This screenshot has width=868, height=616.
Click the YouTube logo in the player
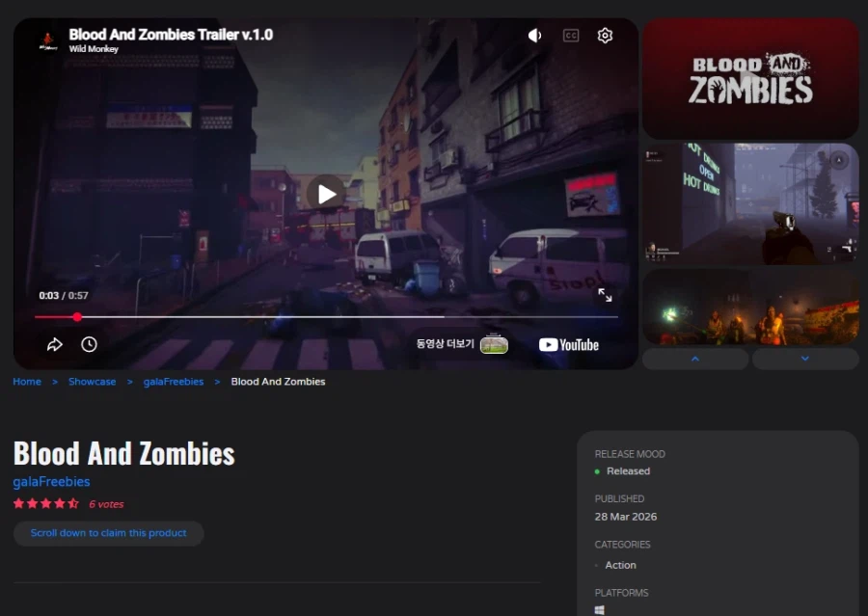click(x=569, y=344)
